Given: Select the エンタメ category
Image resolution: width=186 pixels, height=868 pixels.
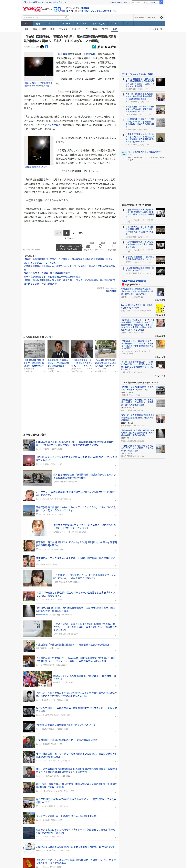Looking at the screenshot, I should click(63, 29).
